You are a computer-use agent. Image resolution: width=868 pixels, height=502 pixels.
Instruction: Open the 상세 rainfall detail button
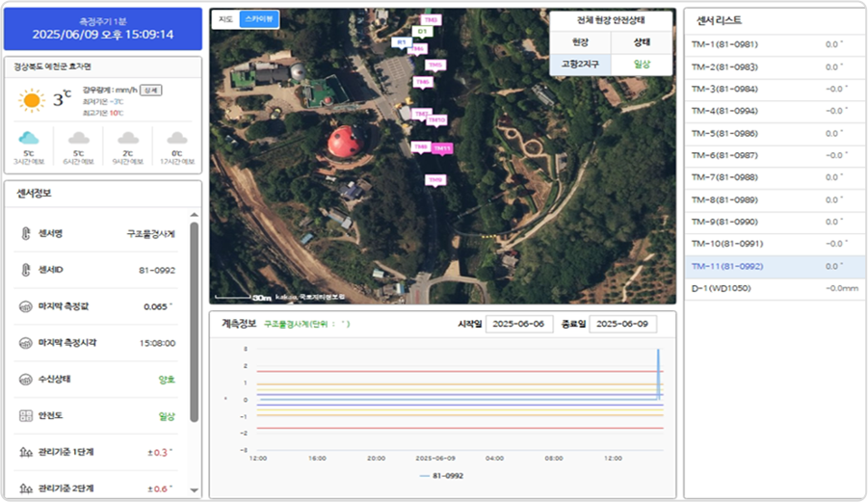click(x=150, y=91)
